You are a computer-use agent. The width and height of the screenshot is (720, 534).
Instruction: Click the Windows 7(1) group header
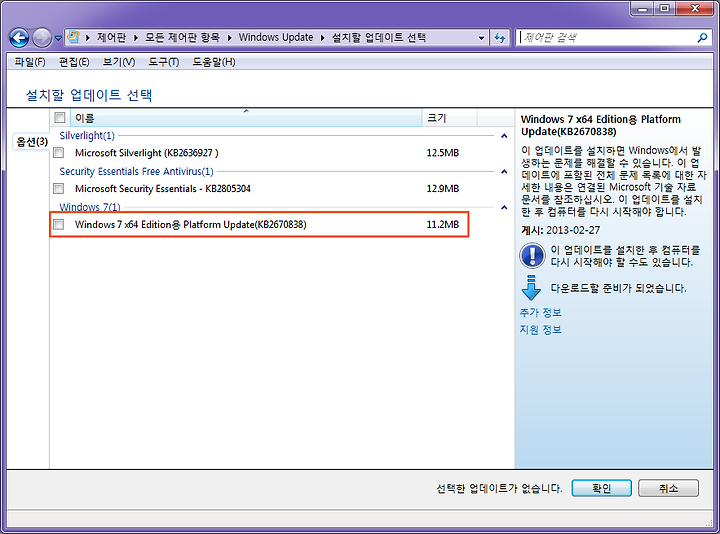[x=90, y=207]
